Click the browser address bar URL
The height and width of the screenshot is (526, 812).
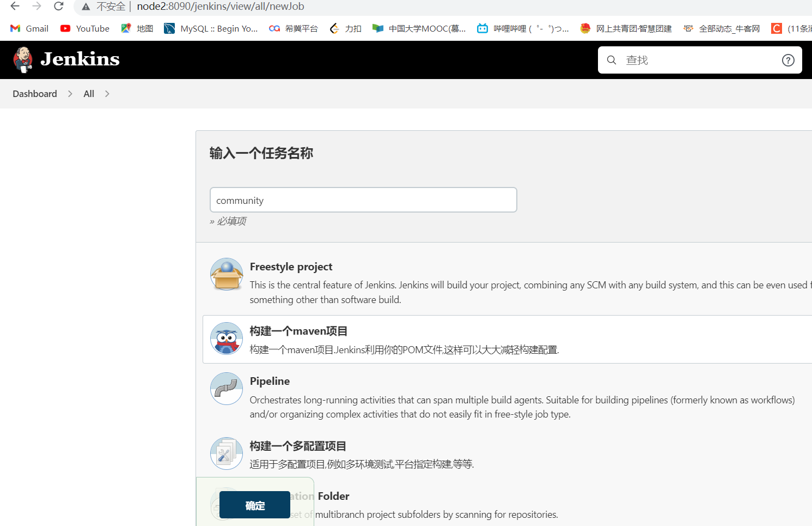coord(221,7)
